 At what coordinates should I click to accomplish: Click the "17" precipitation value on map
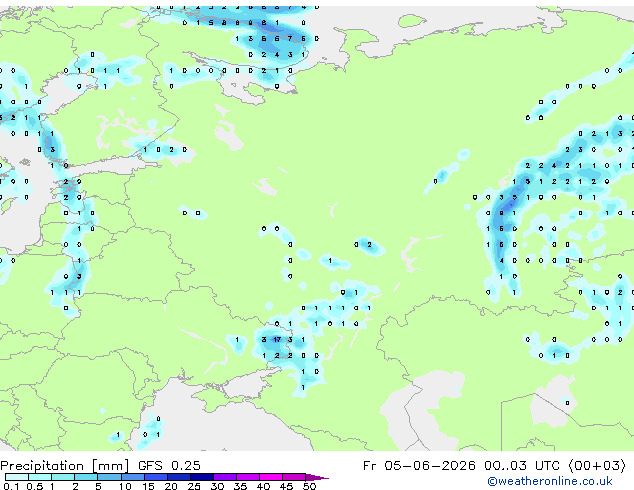coord(277,340)
